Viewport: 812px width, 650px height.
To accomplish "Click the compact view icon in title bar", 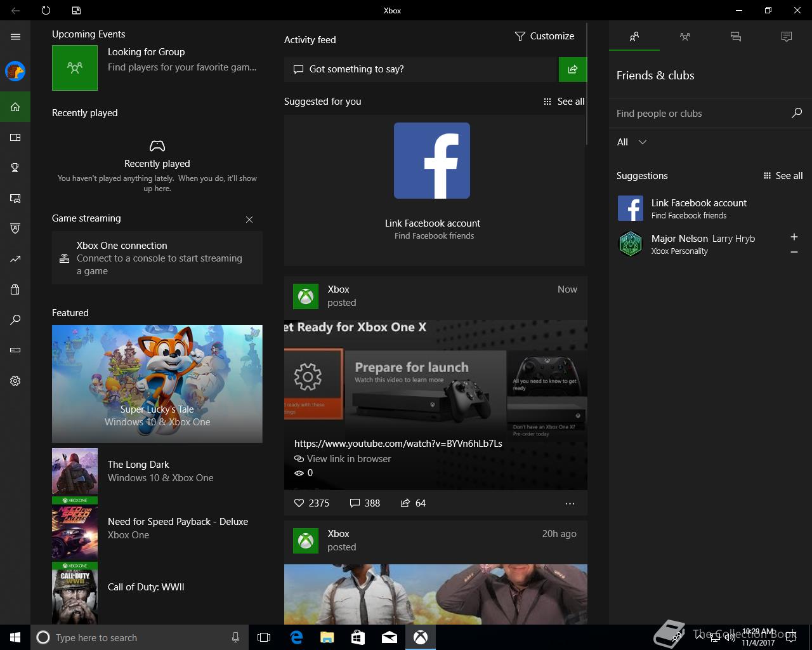I will point(76,10).
